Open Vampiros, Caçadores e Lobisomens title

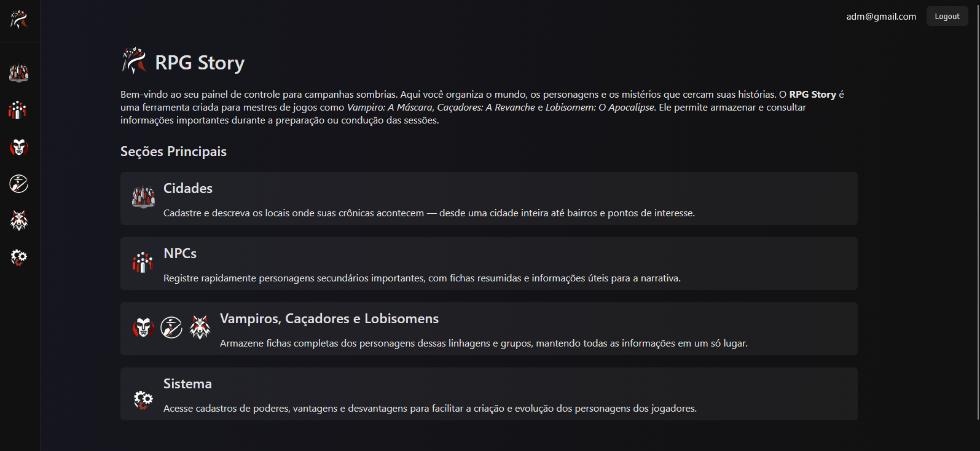(x=329, y=318)
